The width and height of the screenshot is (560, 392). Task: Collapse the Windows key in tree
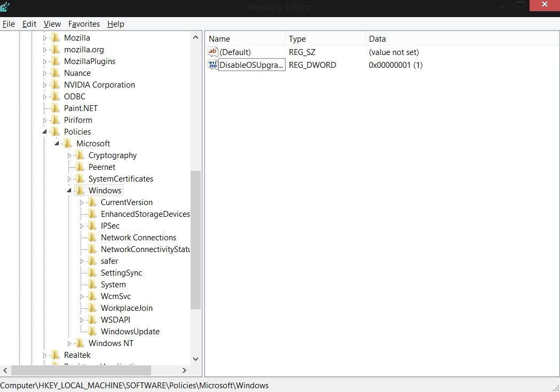[x=69, y=191]
